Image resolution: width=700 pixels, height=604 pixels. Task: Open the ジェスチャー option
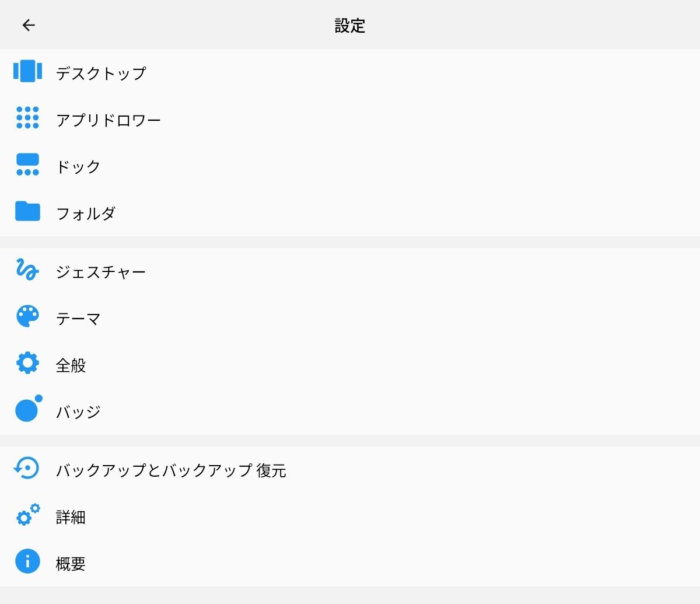(101, 272)
